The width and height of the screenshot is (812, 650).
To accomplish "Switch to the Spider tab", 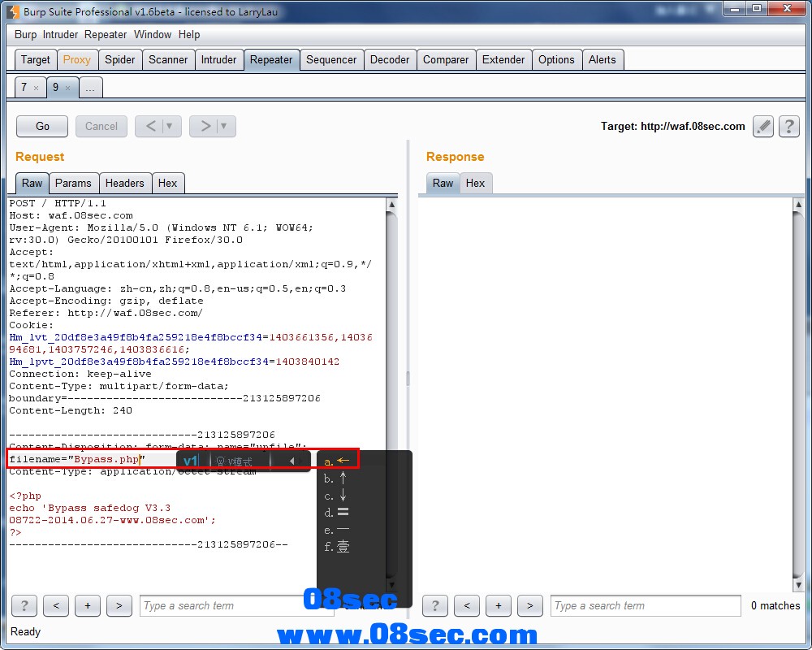I will tap(119, 59).
